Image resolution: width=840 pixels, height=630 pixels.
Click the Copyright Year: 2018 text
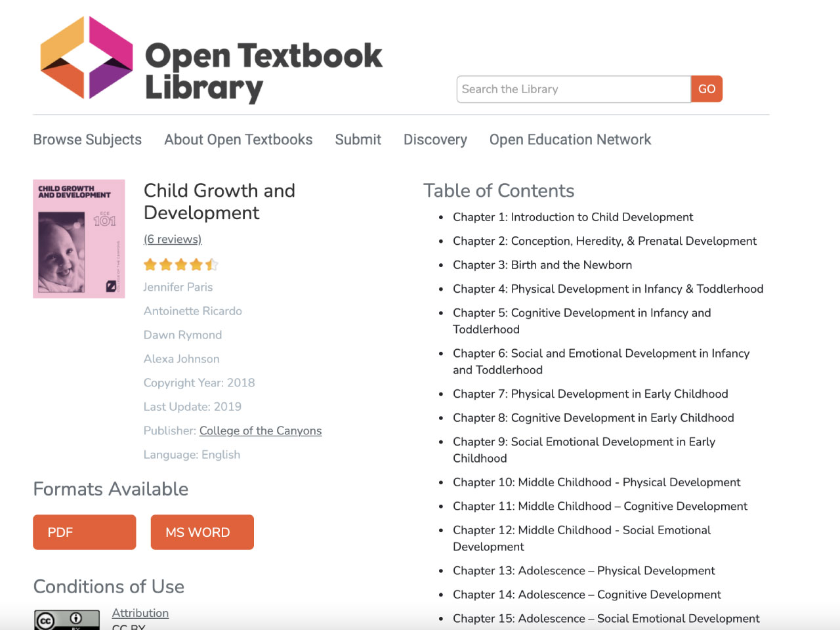coord(199,383)
